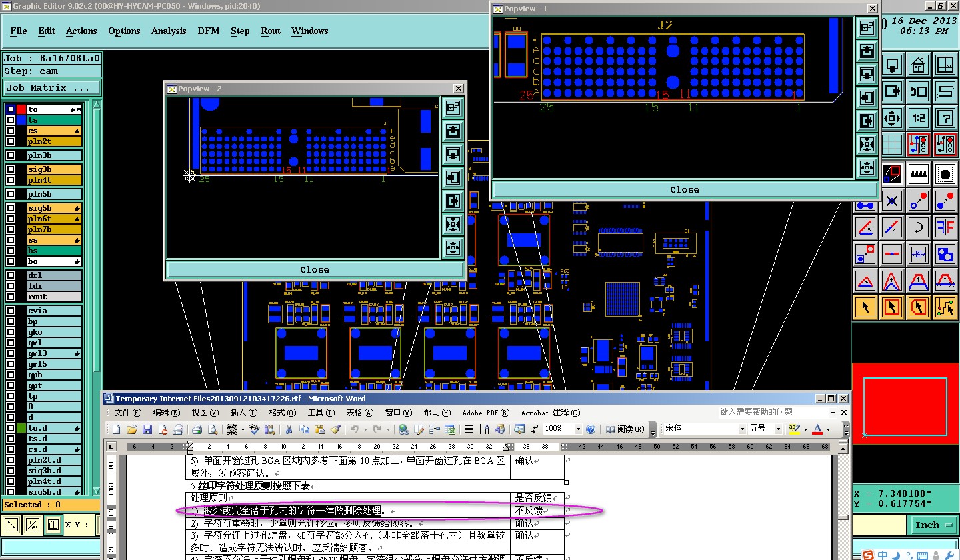Click the bottom pan-all icon in Popview 1
960x560 pixels.
pyautogui.click(x=867, y=167)
